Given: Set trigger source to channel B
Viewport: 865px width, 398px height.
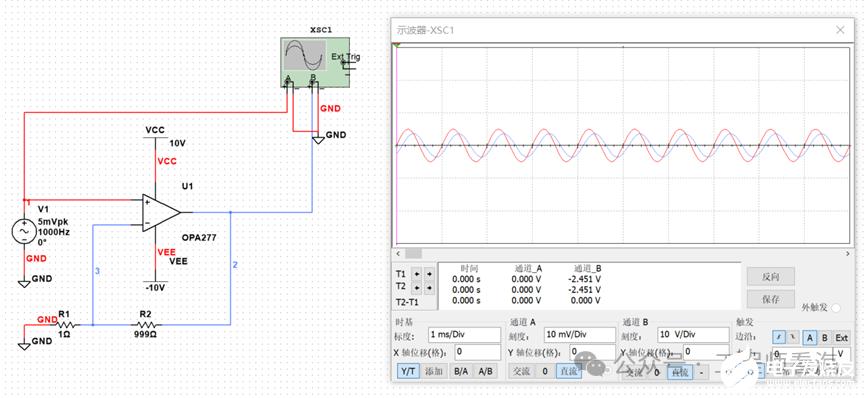Looking at the screenshot, I should coord(825,338).
